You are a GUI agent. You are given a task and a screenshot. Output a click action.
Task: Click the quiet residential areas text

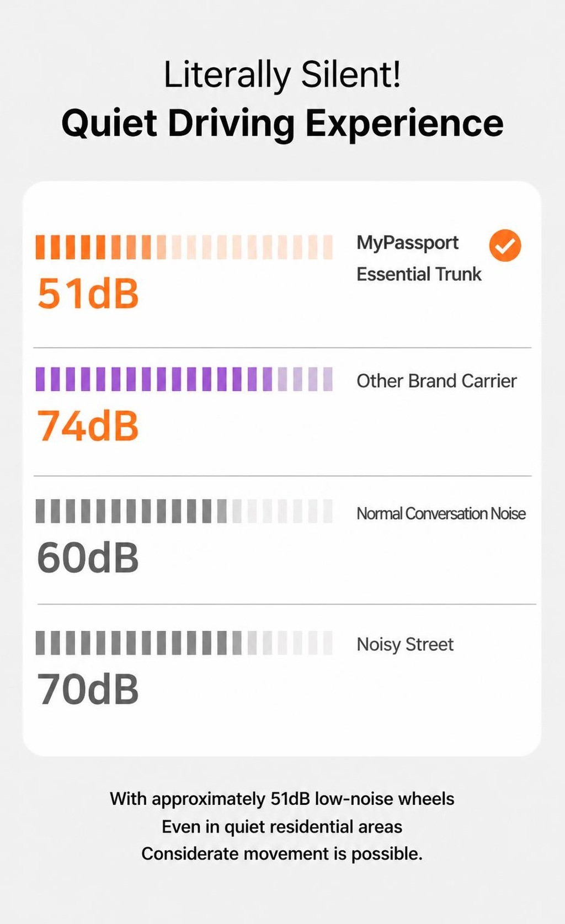(x=282, y=827)
